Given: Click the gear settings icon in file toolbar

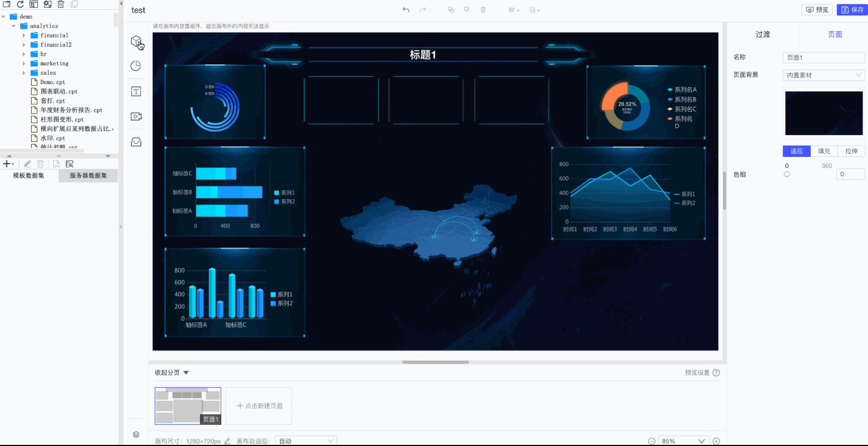Looking at the screenshot, I should coord(47,4).
